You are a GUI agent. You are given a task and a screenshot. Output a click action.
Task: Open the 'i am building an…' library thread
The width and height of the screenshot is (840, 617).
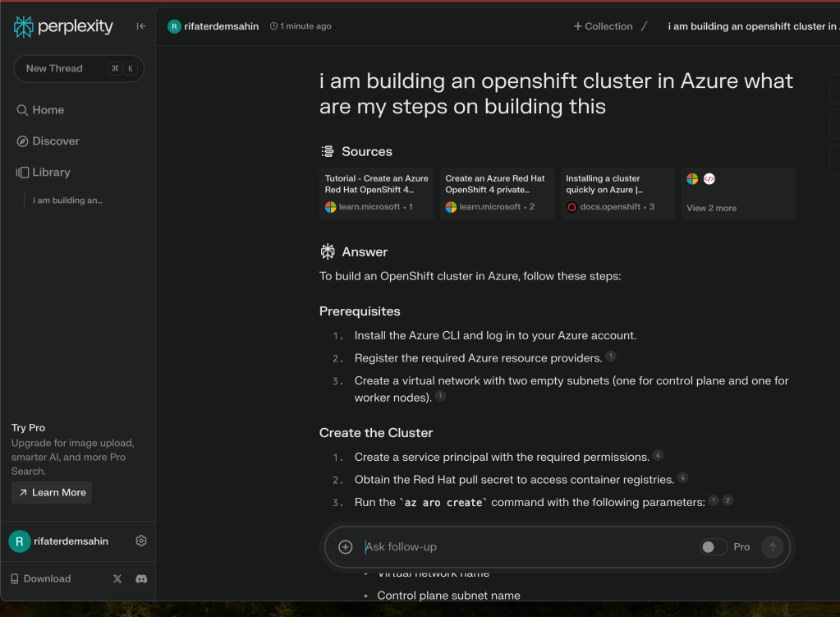(x=67, y=200)
